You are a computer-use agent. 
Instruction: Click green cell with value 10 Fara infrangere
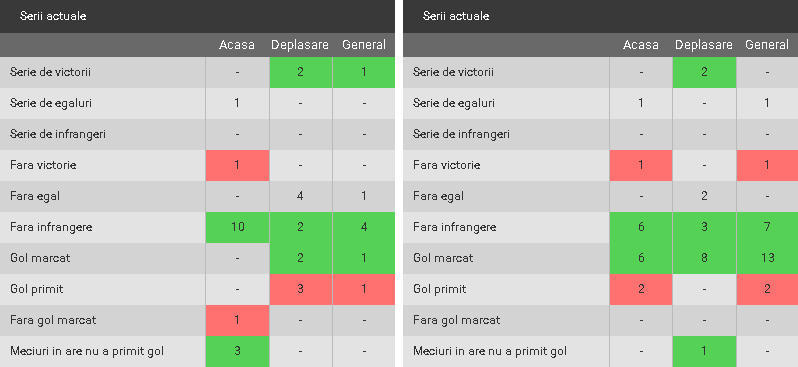click(x=237, y=227)
